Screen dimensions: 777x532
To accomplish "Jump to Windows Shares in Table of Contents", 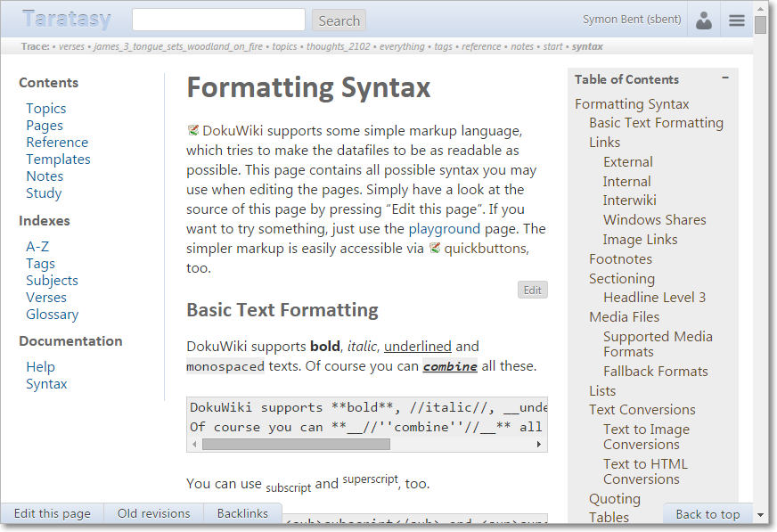I will 654,219.
